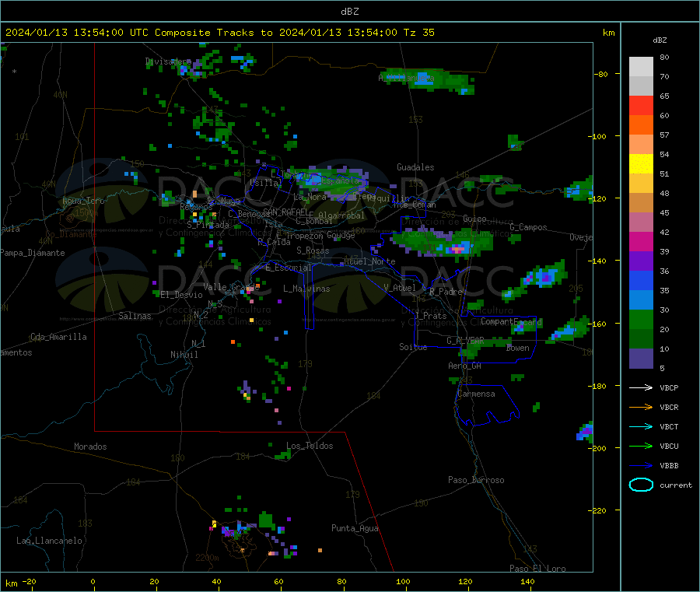Click the Morados location label
The image size is (700, 592).
(x=90, y=447)
